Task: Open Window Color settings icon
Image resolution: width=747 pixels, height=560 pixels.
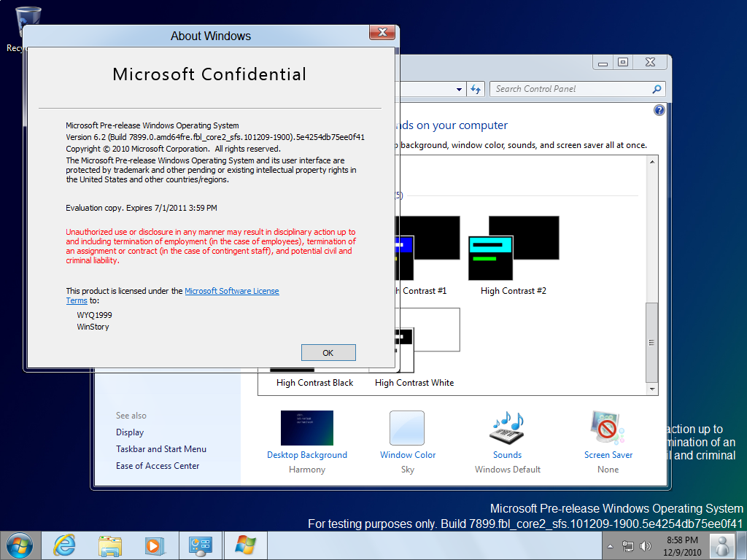Action: (x=407, y=429)
